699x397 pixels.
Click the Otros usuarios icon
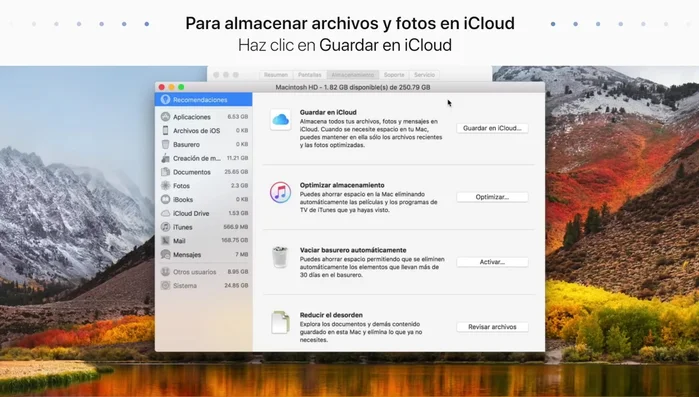coord(165,272)
